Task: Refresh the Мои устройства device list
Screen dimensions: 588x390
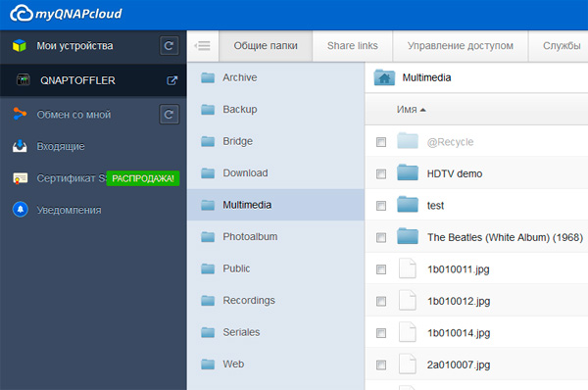Action: pyautogui.click(x=169, y=46)
